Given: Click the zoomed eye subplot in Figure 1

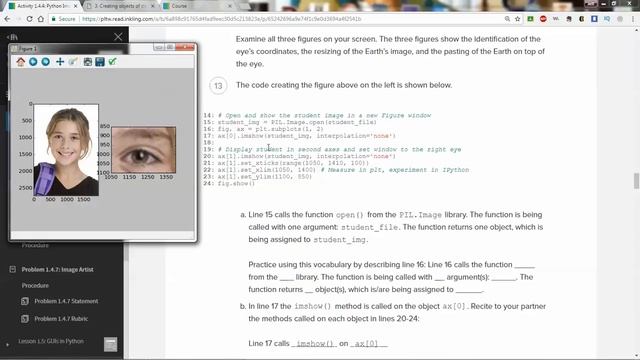Looking at the screenshot, I should tap(144, 150).
